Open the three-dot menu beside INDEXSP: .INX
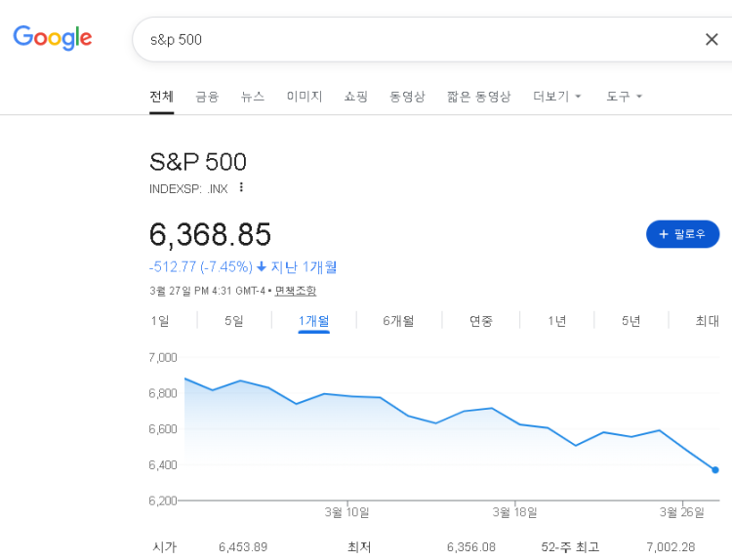 242,187
